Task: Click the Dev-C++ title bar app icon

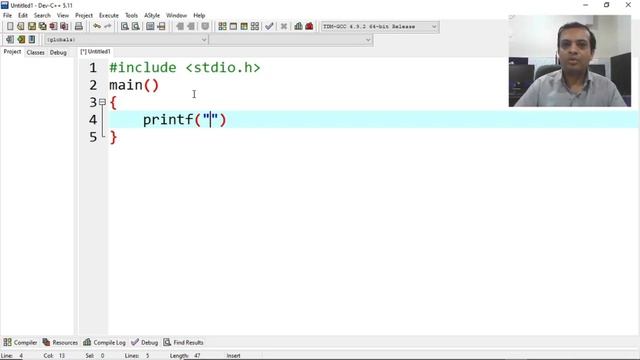Action: (4, 5)
